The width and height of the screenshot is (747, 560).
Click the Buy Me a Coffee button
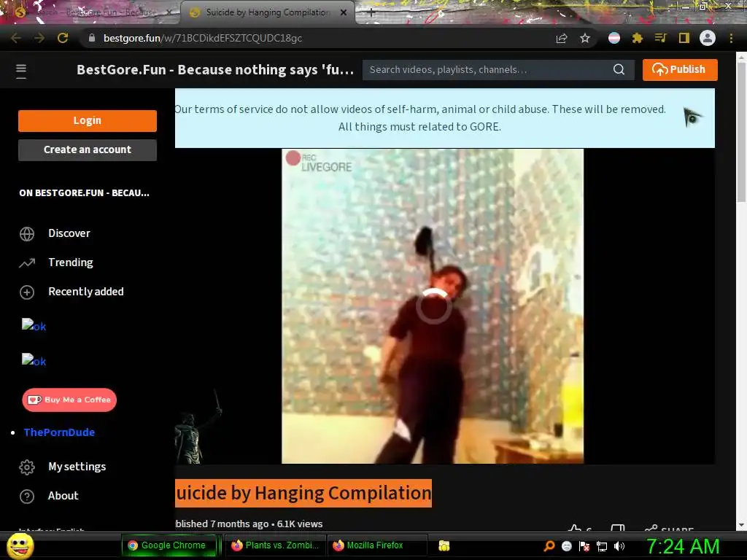point(69,400)
